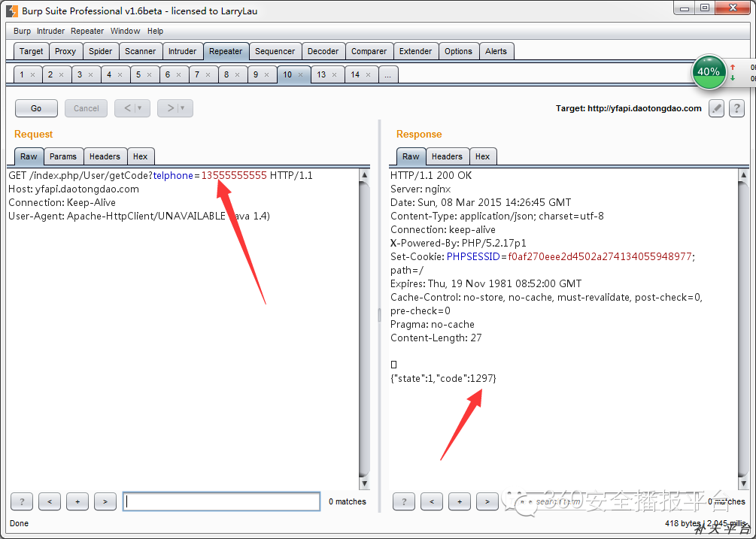Viewport: 756px width, 539px height.
Task: Click response search help question button
Action: (x=404, y=501)
